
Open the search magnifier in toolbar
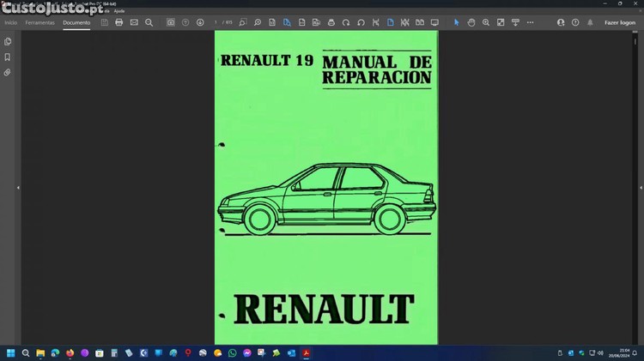click(x=149, y=22)
